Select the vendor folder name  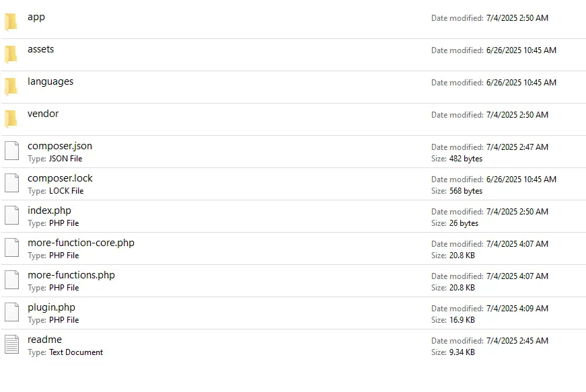tap(43, 114)
